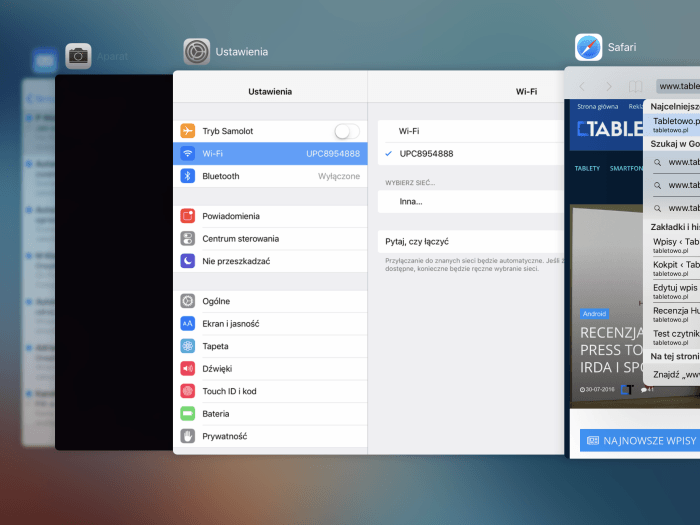Click NAJNOWSZE WPISY button in Safari

pyautogui.click(x=640, y=441)
